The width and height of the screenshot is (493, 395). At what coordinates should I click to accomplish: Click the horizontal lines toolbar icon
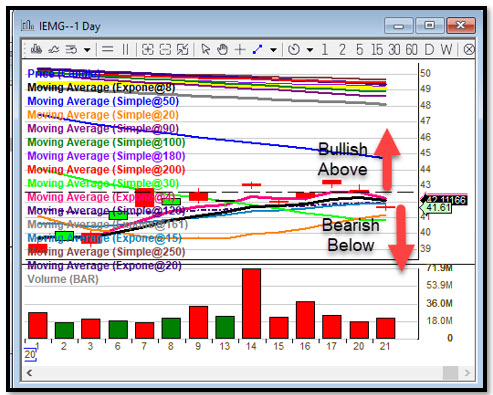pos(107,50)
